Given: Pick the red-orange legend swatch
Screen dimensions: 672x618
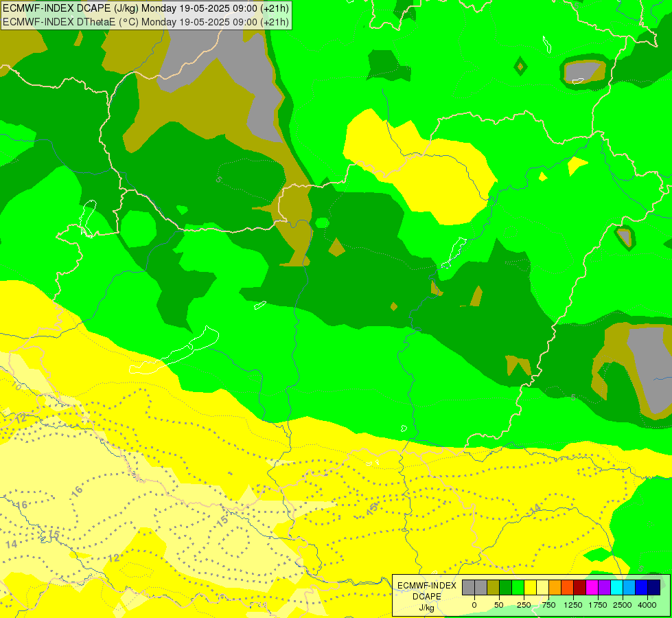Looking at the screenshot, I should tap(568, 587).
